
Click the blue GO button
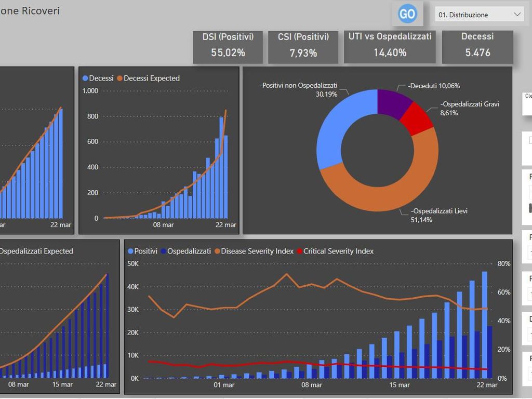pos(407,14)
